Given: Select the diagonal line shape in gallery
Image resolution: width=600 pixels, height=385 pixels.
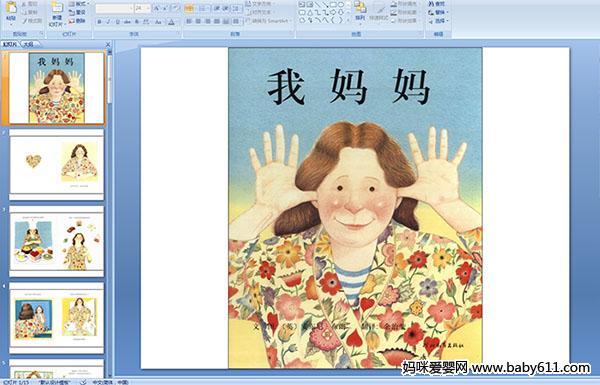Looking at the screenshot, I should click(317, 5).
